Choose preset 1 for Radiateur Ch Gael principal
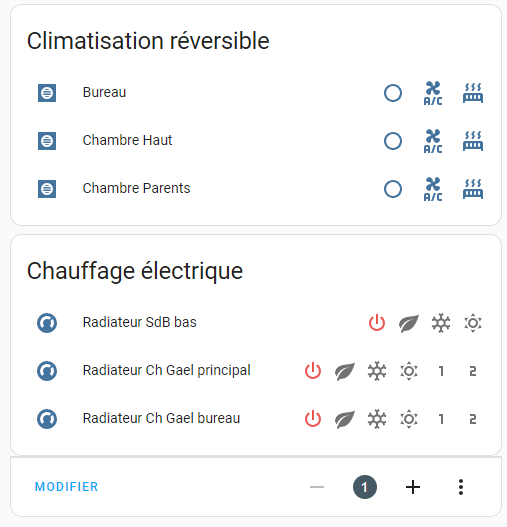Image resolution: width=507 pixels, height=527 pixels. point(441,371)
